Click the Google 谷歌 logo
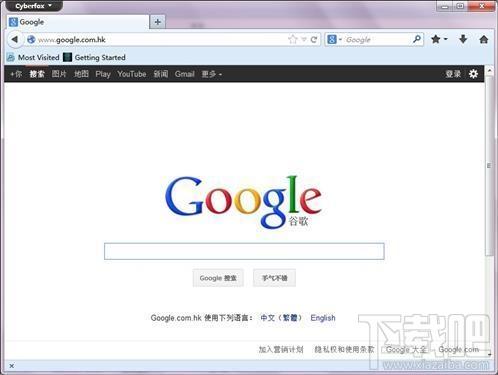498x375 pixels. tap(243, 202)
